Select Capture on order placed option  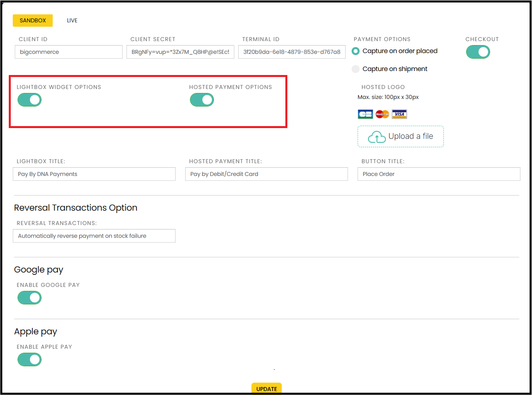pos(356,51)
